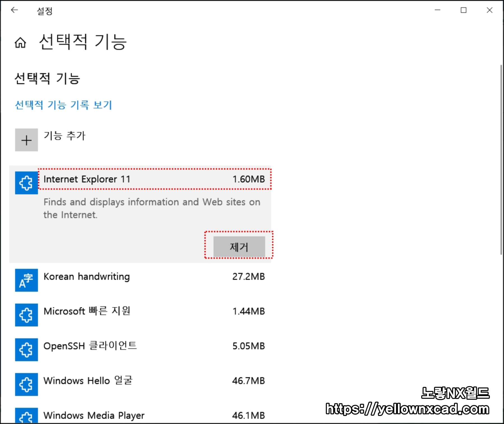Expand the Windows Hello 얼굴 entry
The height and width of the screenshot is (424, 504).
point(140,385)
